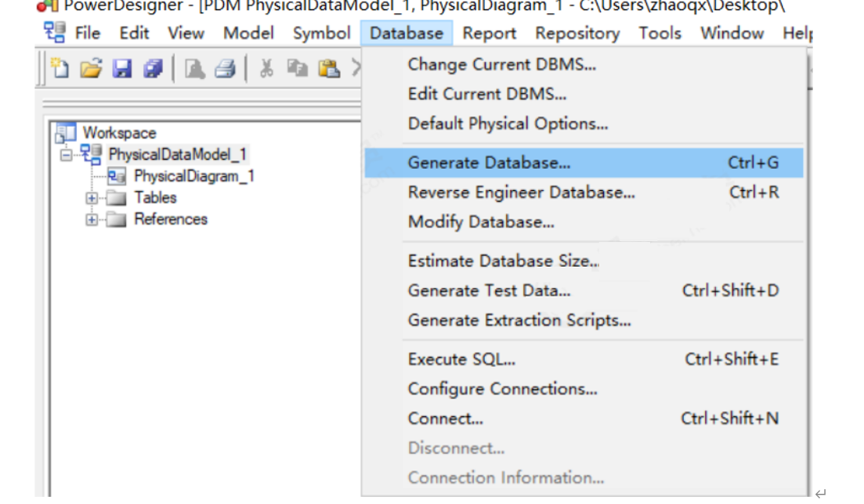Click the Open folder toolbar icon

tap(91, 68)
